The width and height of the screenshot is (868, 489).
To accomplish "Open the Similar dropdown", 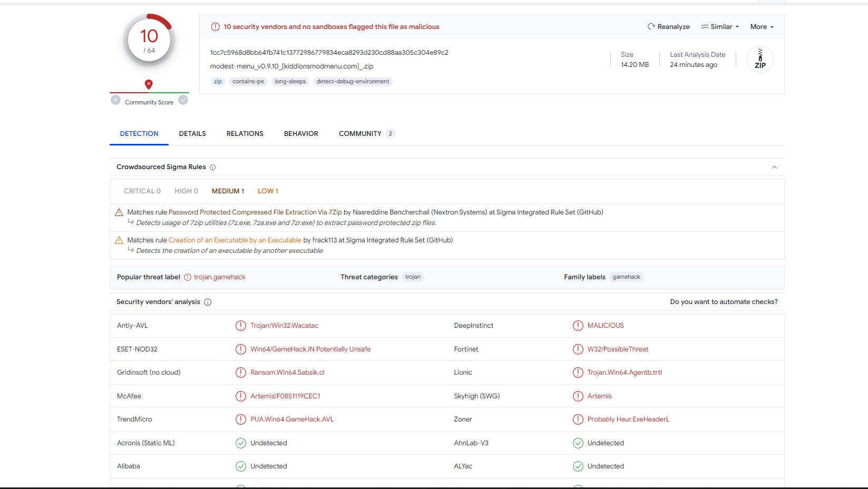I will pos(720,27).
